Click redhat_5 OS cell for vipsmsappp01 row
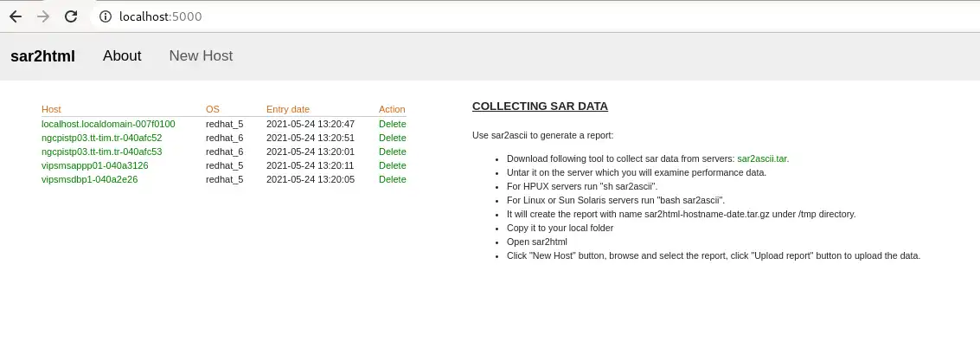This screenshot has width=980, height=342. pyautogui.click(x=224, y=165)
